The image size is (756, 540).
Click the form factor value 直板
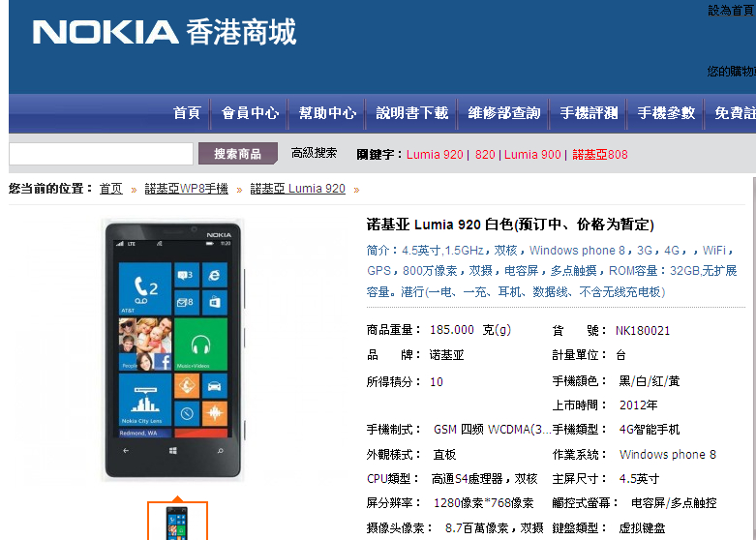(x=444, y=455)
